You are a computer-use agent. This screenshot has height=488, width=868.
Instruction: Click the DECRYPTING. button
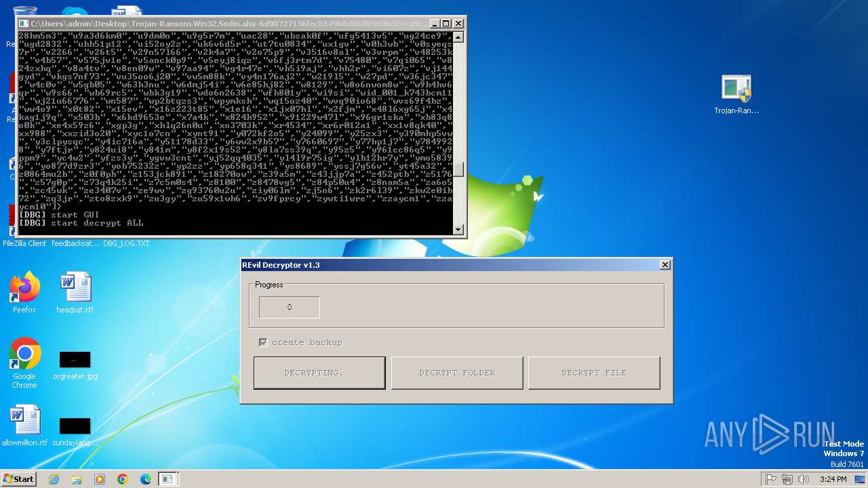coord(319,373)
